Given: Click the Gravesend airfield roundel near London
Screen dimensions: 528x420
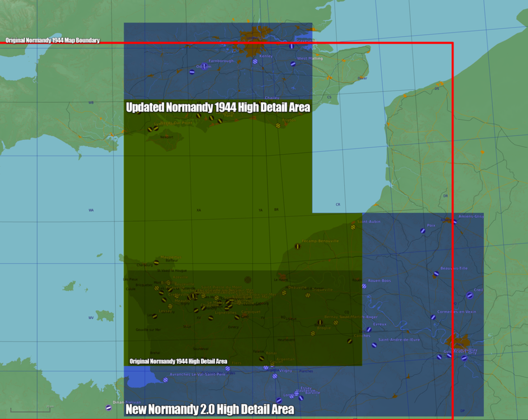Looking at the screenshot, I should [291, 46].
